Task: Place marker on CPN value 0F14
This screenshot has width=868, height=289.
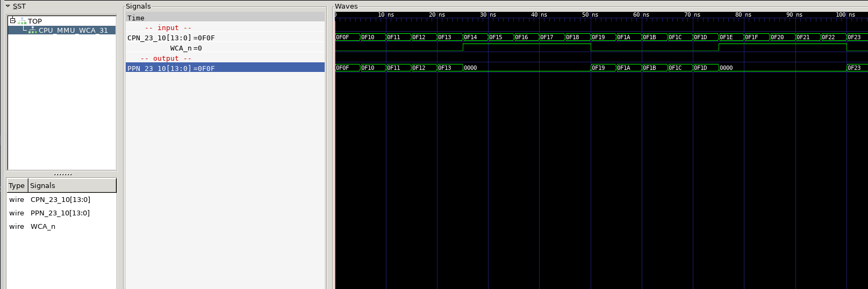Action: 476,37
